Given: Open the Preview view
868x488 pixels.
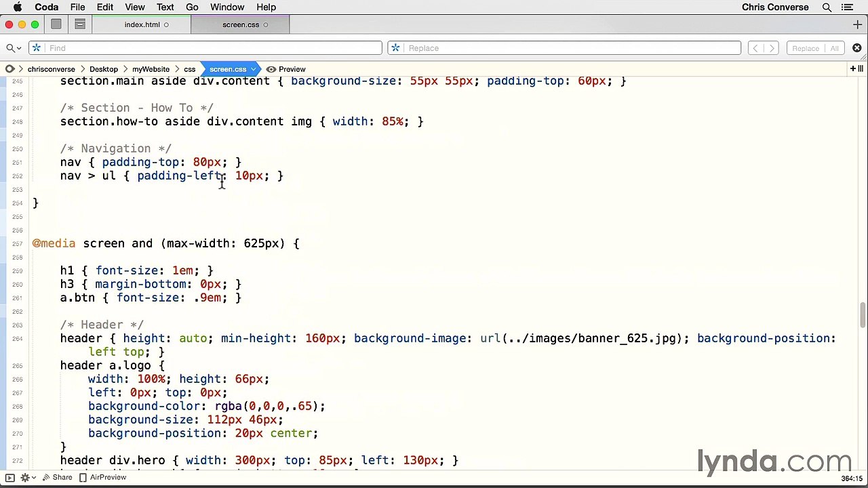Looking at the screenshot, I should click(285, 69).
